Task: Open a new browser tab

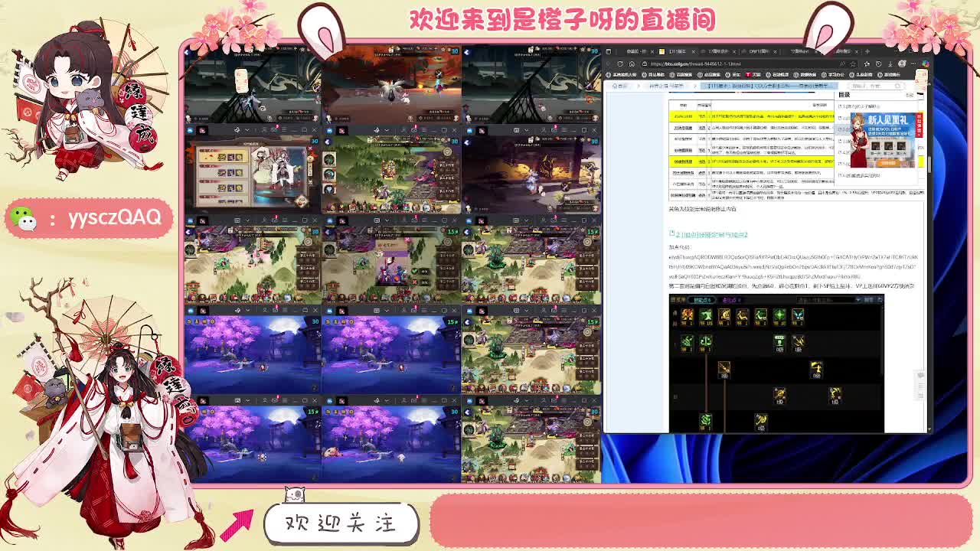Action: click(867, 51)
